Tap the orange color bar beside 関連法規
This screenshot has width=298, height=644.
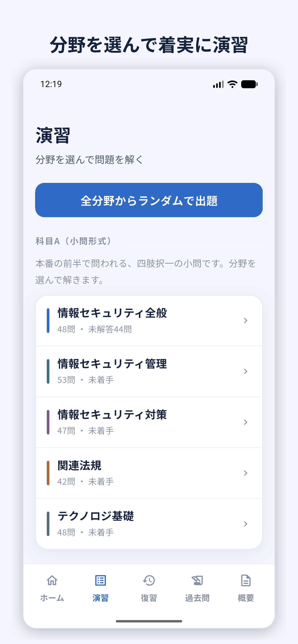click(x=48, y=473)
